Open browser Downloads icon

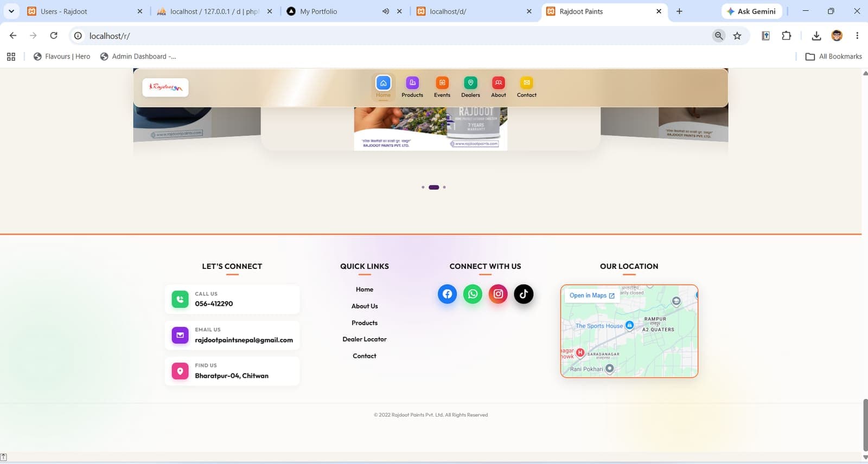click(x=816, y=36)
